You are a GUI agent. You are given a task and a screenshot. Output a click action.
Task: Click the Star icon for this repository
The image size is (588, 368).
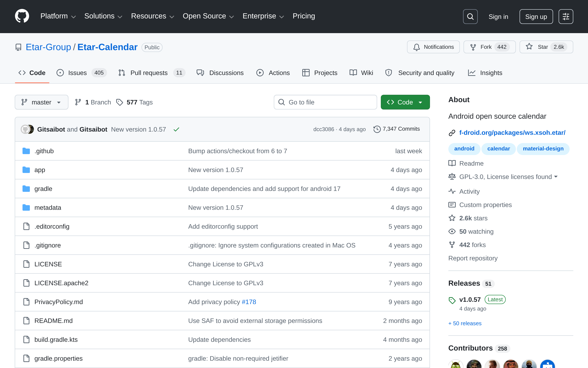click(529, 46)
